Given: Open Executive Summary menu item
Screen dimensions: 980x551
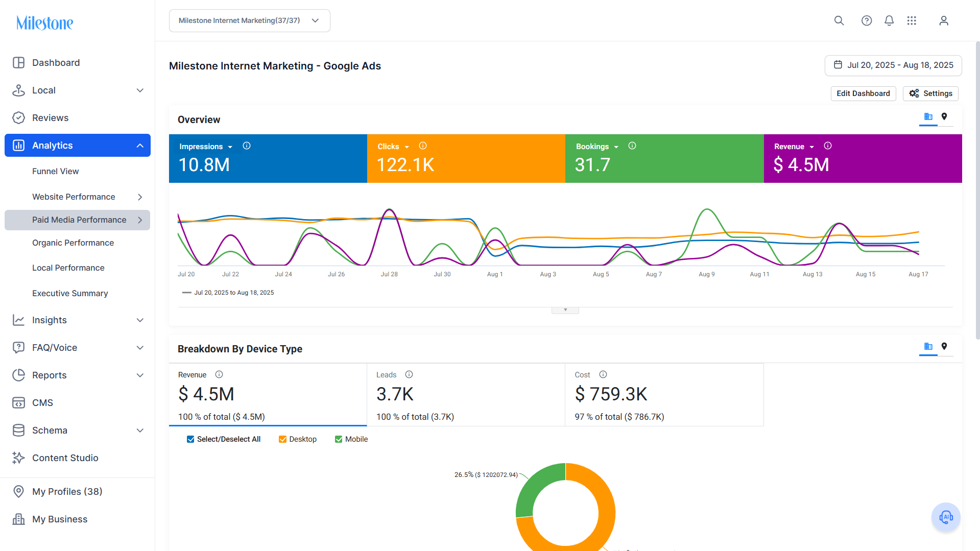Looking at the screenshot, I should click(x=70, y=294).
